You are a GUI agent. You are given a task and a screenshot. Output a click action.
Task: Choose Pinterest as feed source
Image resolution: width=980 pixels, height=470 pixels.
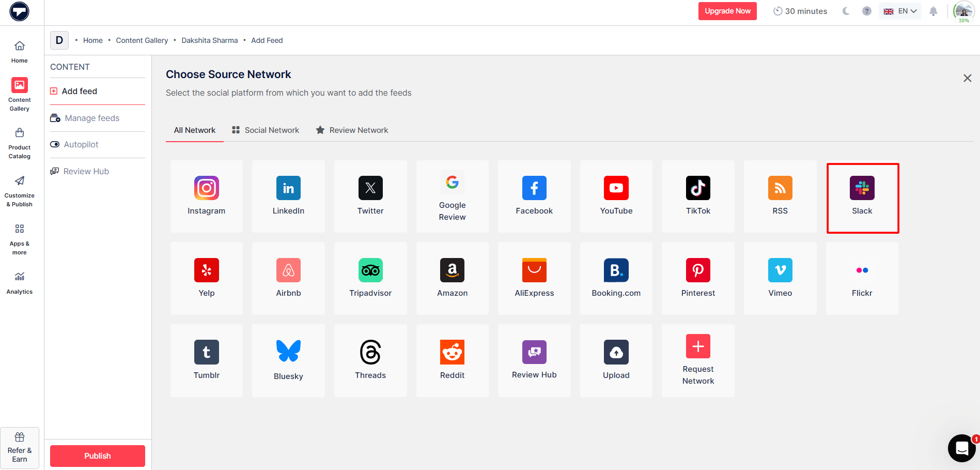(698, 279)
